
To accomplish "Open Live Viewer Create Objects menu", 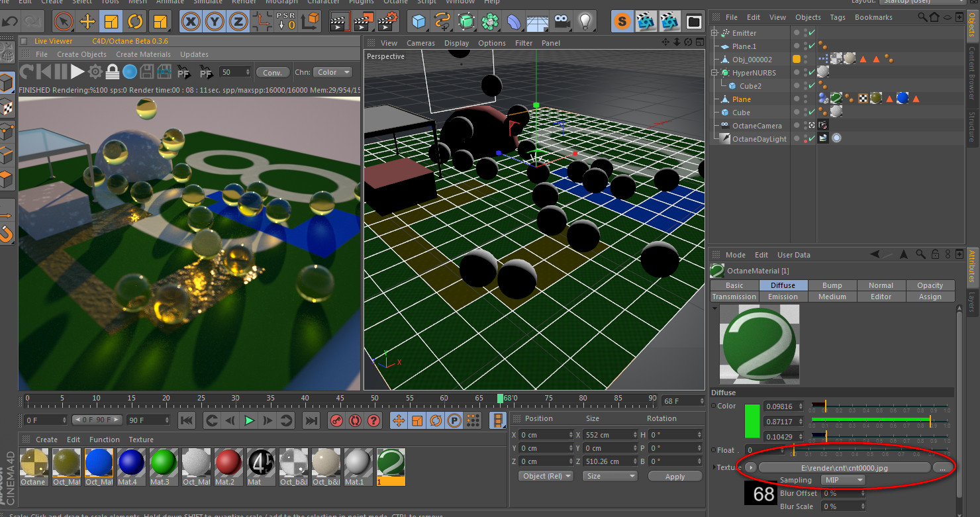I will pos(81,54).
